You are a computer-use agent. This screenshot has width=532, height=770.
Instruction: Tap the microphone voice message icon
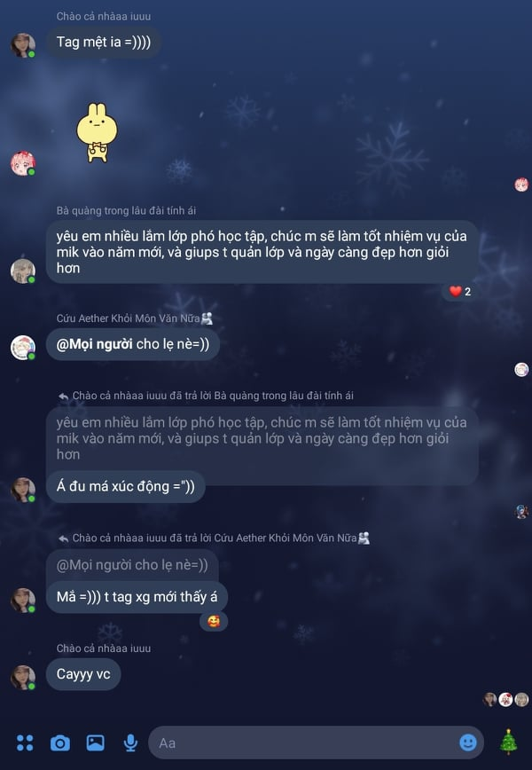pos(130,743)
